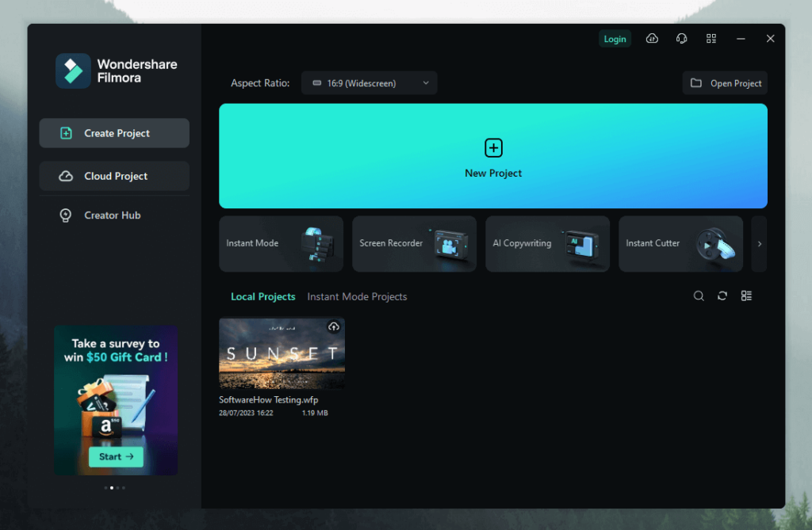The image size is (812, 530).
Task: Click the SoftwareHow Testing.wfp file name
Action: coord(268,399)
